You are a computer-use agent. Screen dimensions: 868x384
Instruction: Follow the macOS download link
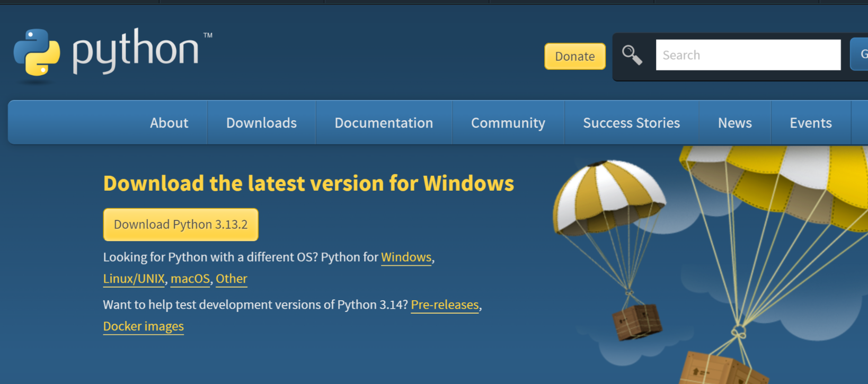pos(190,279)
